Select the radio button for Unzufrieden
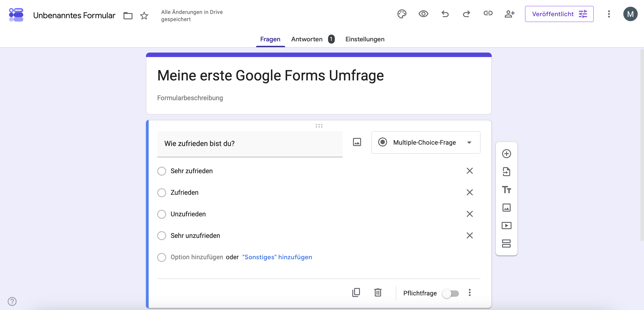This screenshot has width=644, height=310. tap(161, 214)
